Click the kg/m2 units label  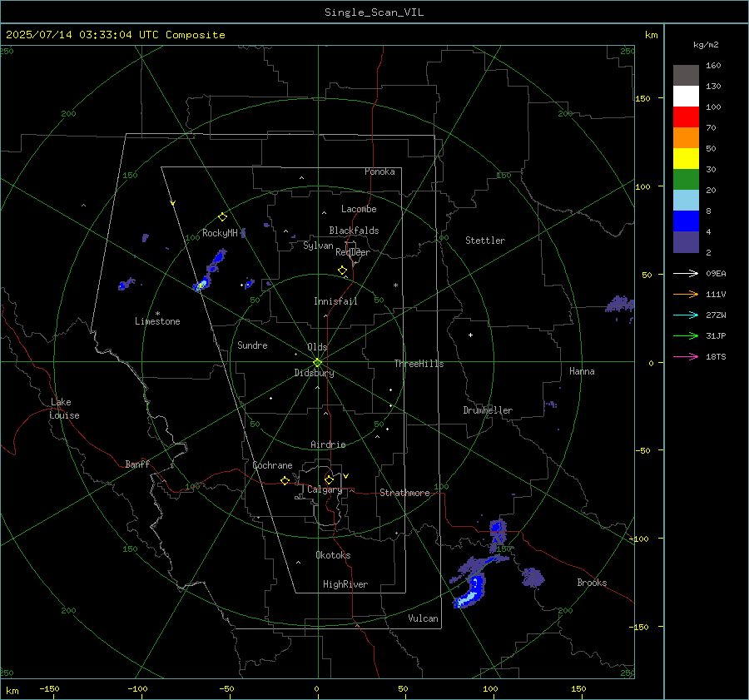pos(706,45)
